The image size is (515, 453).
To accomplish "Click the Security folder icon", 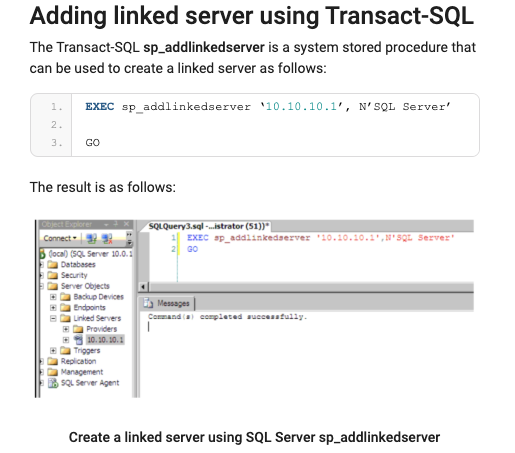I will click(52, 275).
